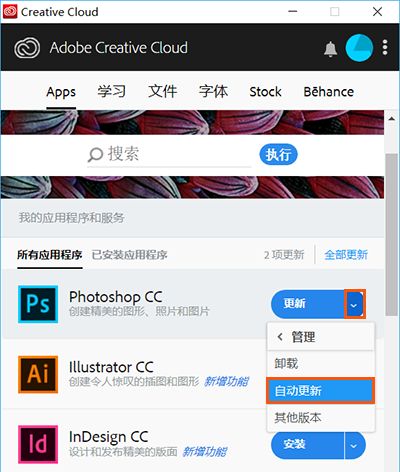This screenshot has width=400, height=472.
Task: Click Creative Cloud title bar app icon
Action: pyautogui.click(x=10, y=11)
